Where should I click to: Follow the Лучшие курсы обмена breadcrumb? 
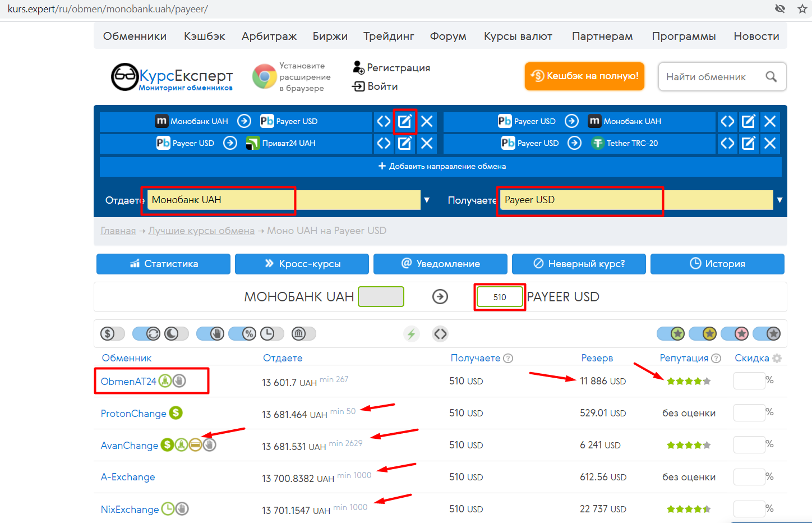point(201,231)
